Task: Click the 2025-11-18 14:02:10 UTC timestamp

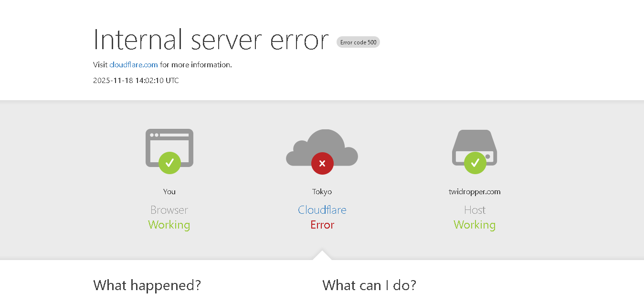Action: (x=136, y=81)
